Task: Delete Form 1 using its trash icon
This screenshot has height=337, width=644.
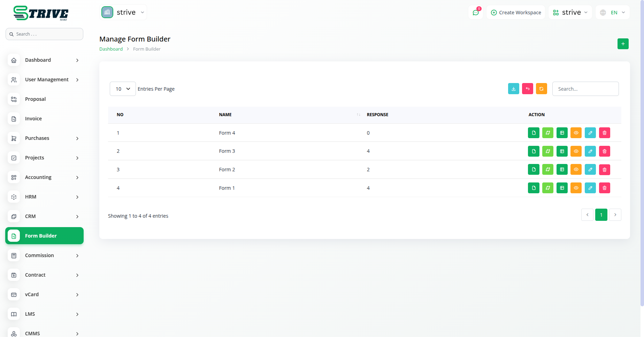Action: (x=604, y=188)
